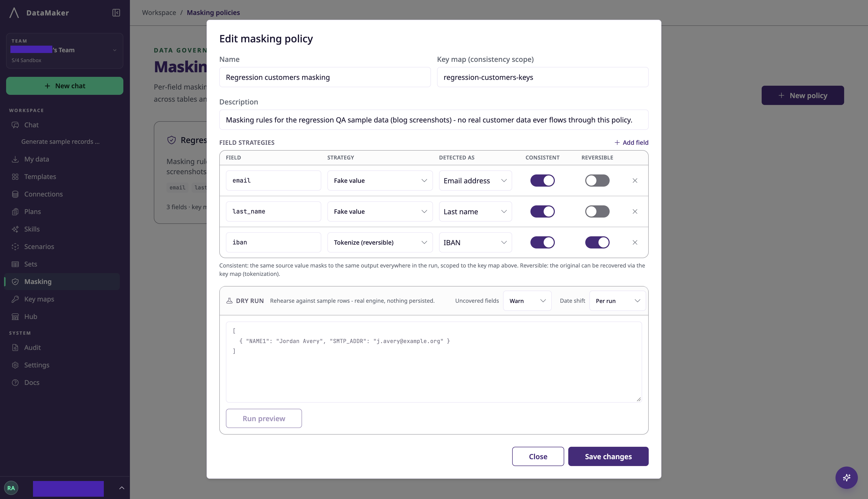Open Tokenize (reversible) strategy dropdown
868x499 pixels.
[x=380, y=242]
